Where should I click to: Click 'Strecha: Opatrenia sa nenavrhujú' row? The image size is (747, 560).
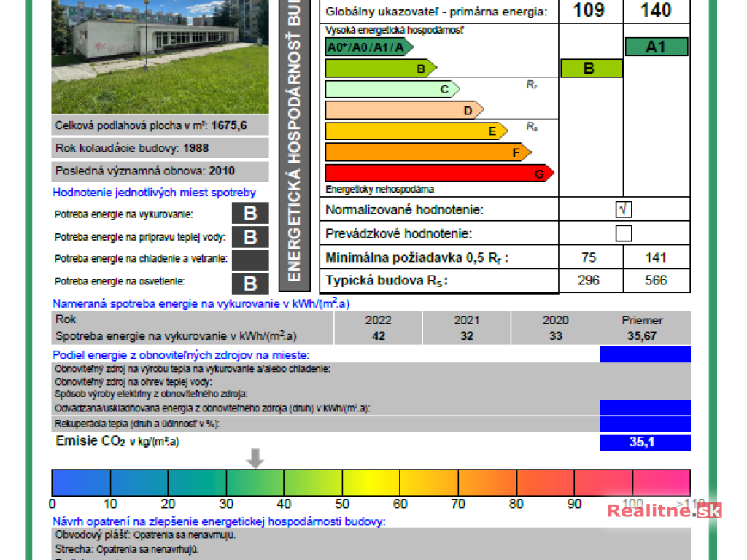(371, 549)
